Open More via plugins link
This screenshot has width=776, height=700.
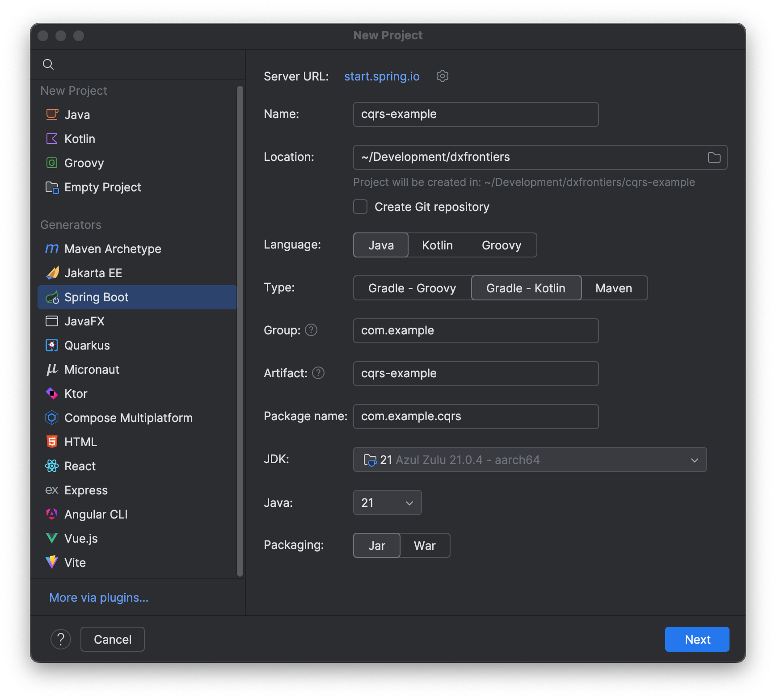coord(99,598)
